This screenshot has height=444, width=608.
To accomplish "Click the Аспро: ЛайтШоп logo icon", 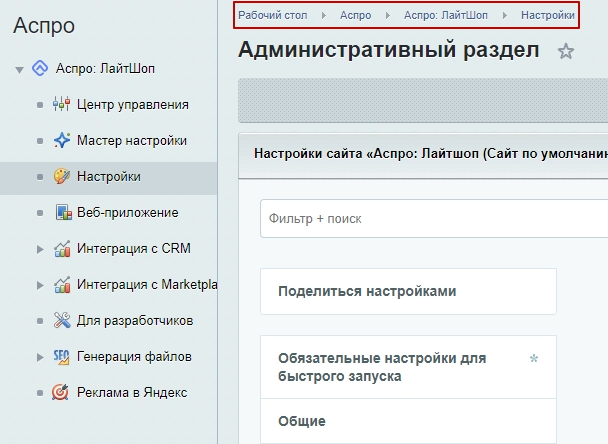I will 40,68.
